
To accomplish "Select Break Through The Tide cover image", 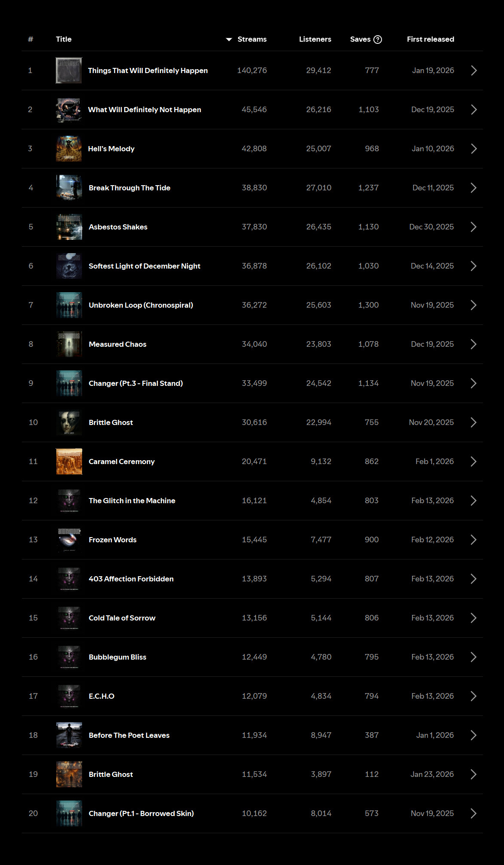I will pos(69,188).
